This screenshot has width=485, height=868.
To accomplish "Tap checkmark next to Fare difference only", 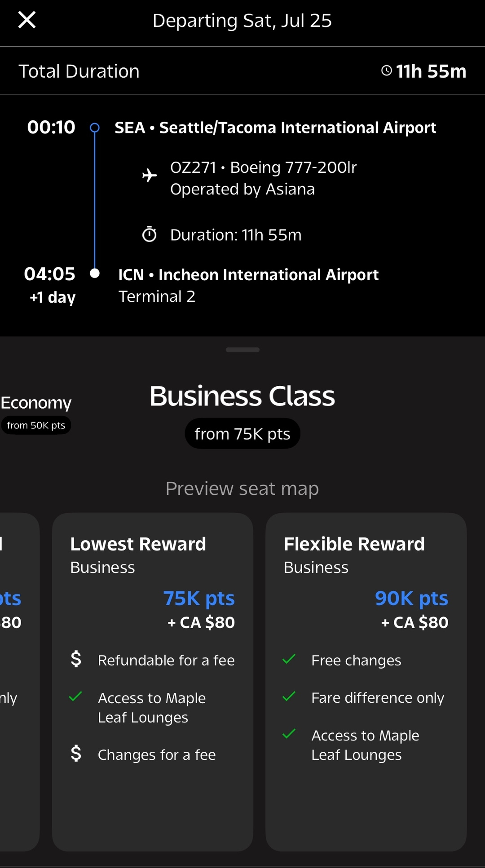I will click(289, 697).
